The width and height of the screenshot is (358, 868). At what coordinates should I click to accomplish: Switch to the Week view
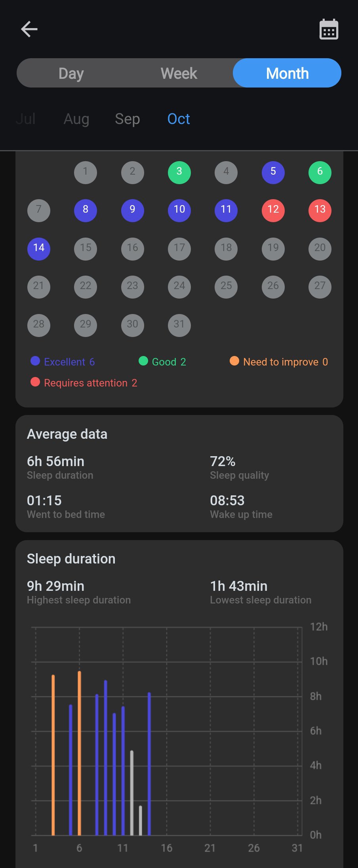[179, 73]
